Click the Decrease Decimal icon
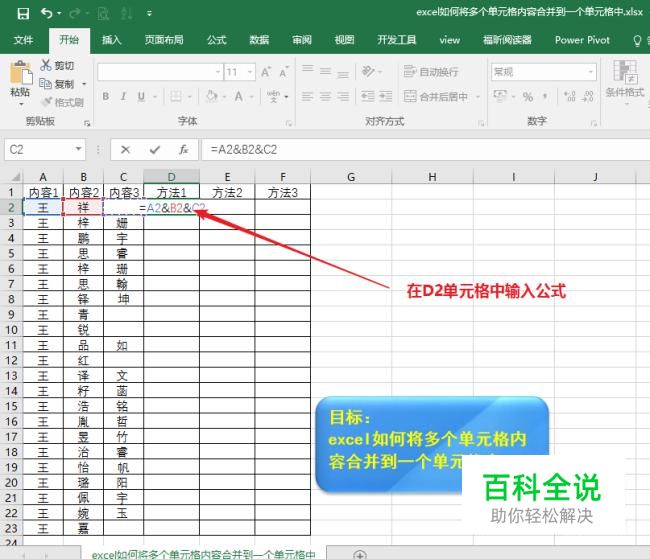This screenshot has width=650, height=559. 588,97
